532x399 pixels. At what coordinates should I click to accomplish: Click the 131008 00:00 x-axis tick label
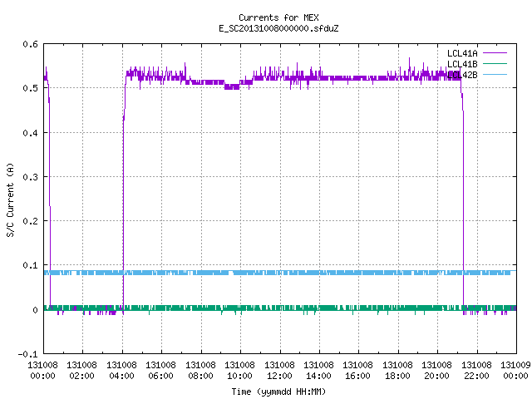[42, 371]
